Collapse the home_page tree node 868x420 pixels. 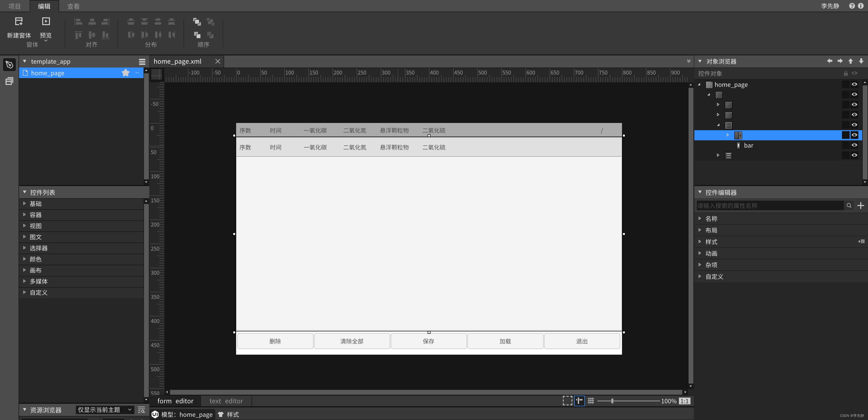[699, 85]
